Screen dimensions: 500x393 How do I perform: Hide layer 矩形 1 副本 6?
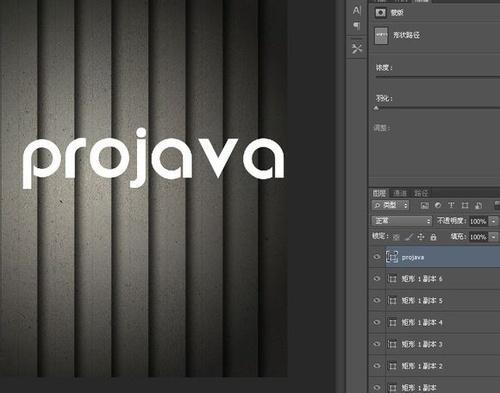coord(377,278)
